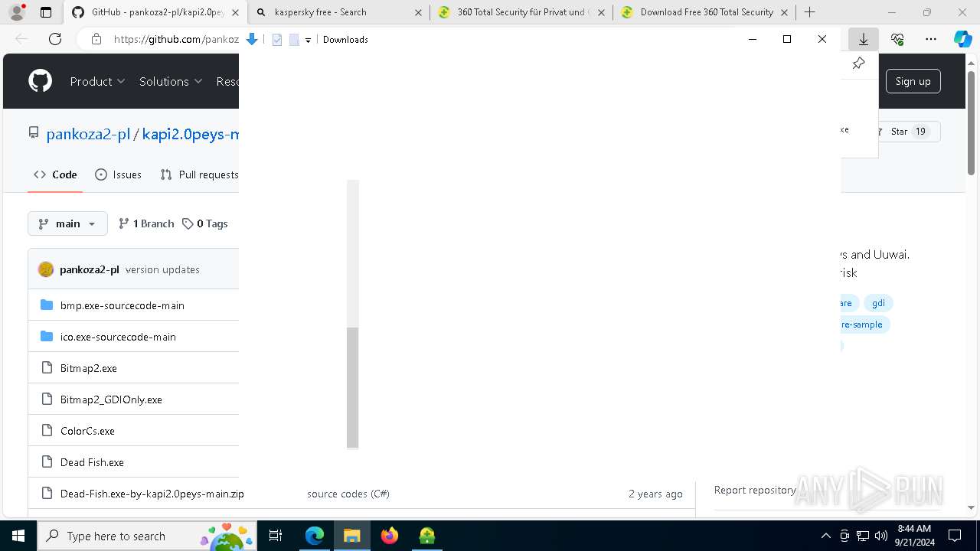Close the GitHub kapi2.0peys tab
The height and width of the screenshot is (551, 980).
pos(235,12)
